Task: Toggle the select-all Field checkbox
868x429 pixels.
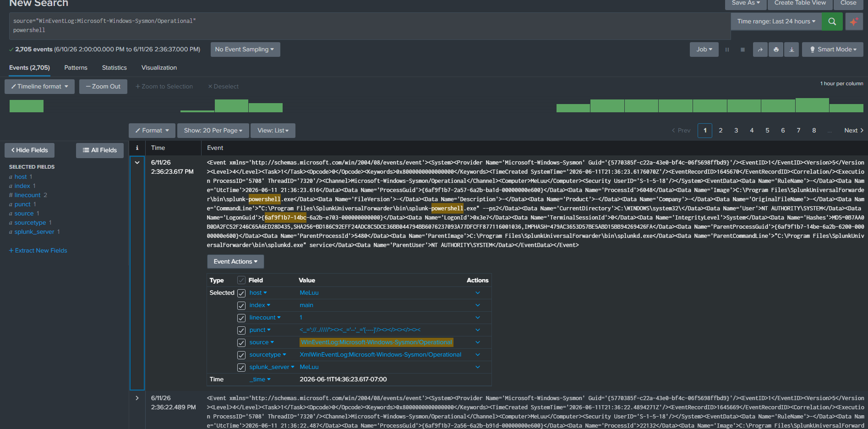Action: pos(241,280)
